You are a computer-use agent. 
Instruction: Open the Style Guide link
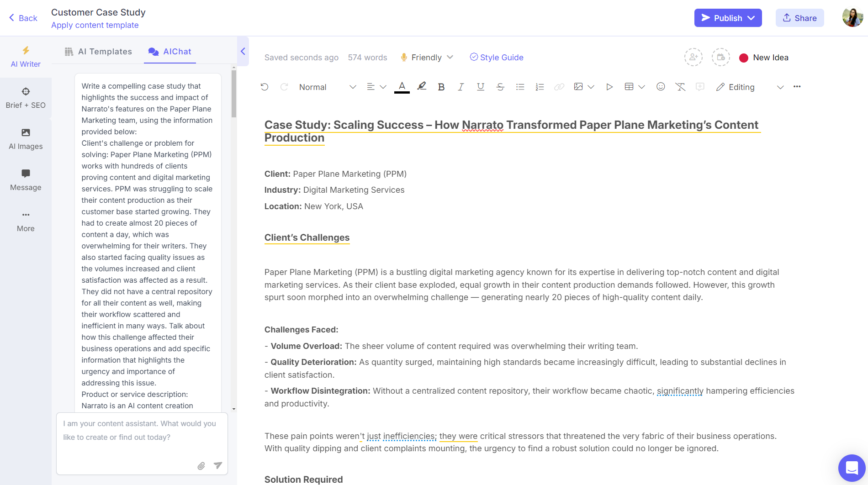click(x=497, y=58)
